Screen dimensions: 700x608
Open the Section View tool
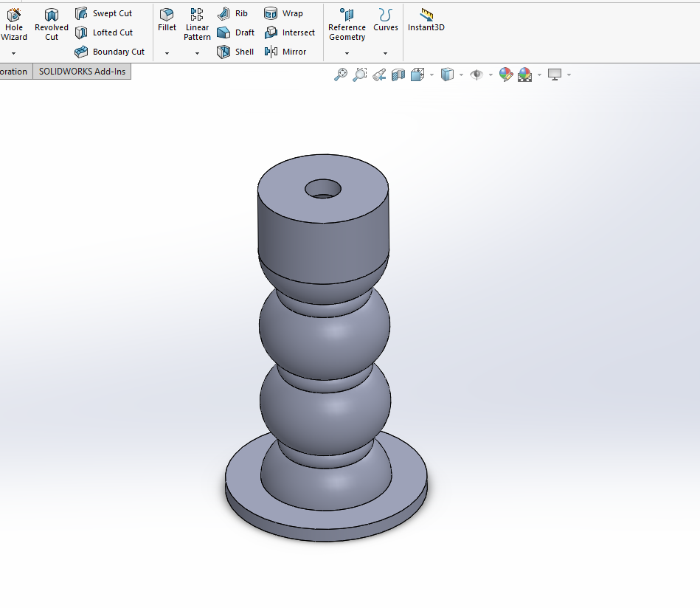[x=398, y=75]
